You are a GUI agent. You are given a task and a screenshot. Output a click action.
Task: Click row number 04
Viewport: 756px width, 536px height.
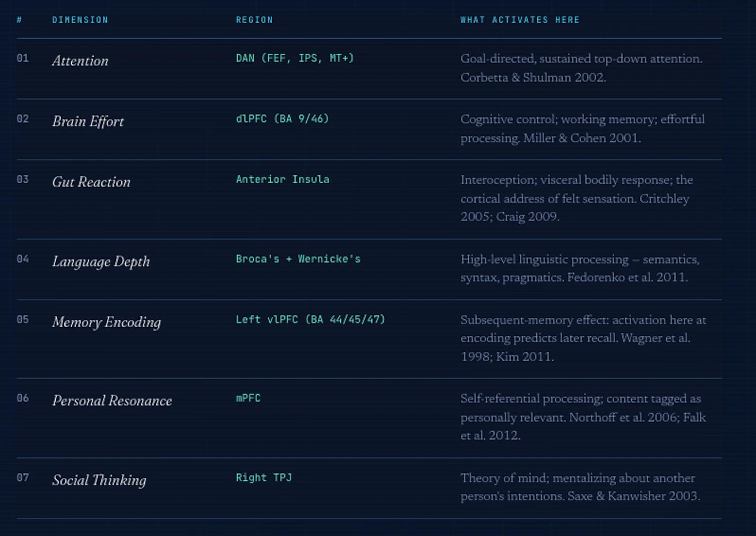(x=23, y=259)
